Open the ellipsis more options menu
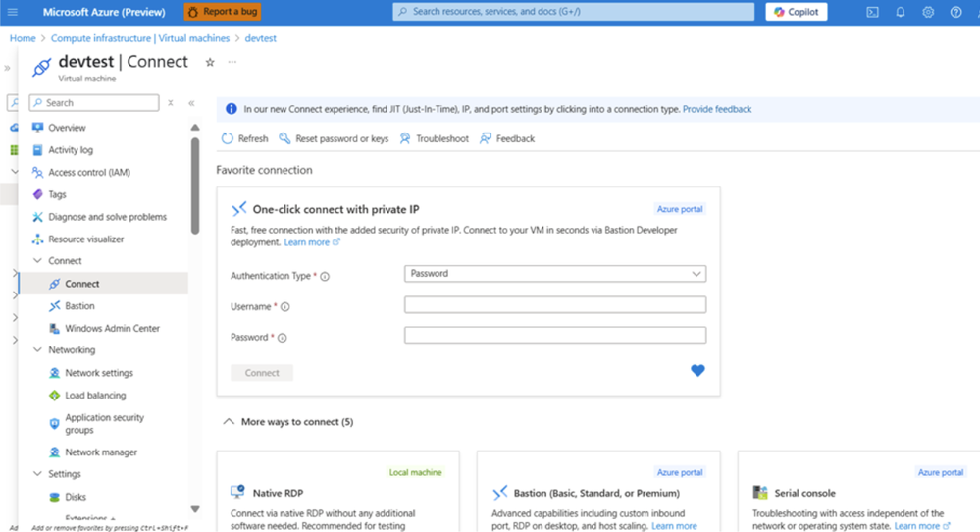Screen dimensions: 980x532 click(232, 62)
